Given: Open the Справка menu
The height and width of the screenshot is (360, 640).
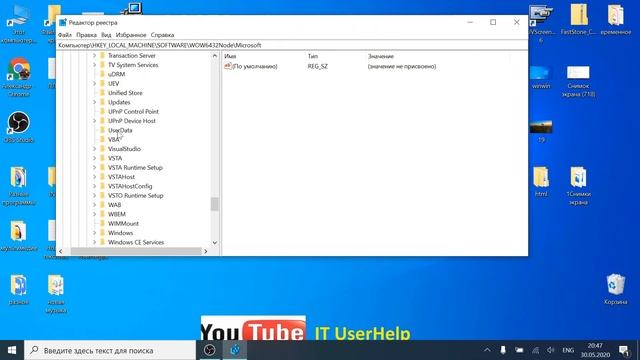Looking at the screenshot, I should 162,35.
